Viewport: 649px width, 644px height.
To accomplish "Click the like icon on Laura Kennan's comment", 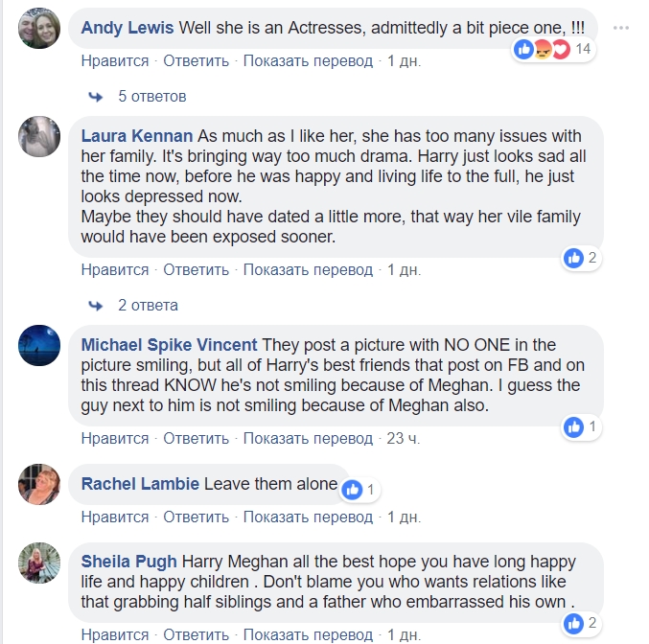I will coord(574,258).
